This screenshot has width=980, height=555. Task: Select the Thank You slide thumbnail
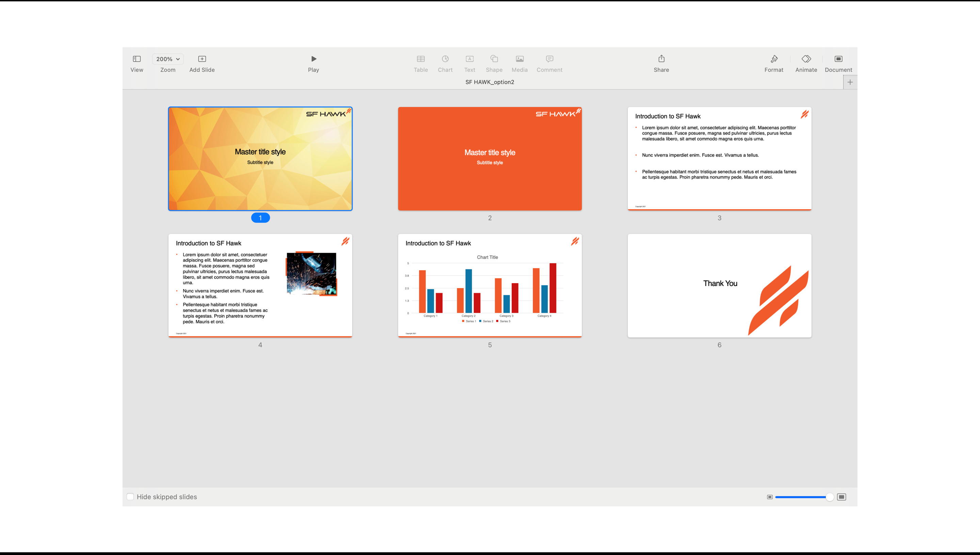click(x=720, y=285)
